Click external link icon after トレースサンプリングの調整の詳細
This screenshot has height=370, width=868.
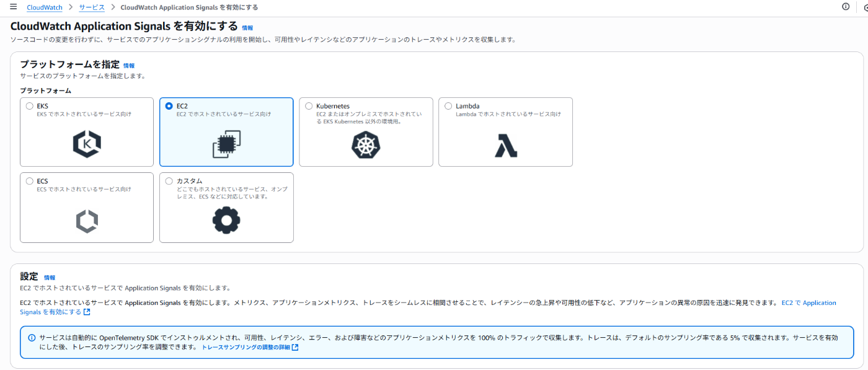click(295, 348)
